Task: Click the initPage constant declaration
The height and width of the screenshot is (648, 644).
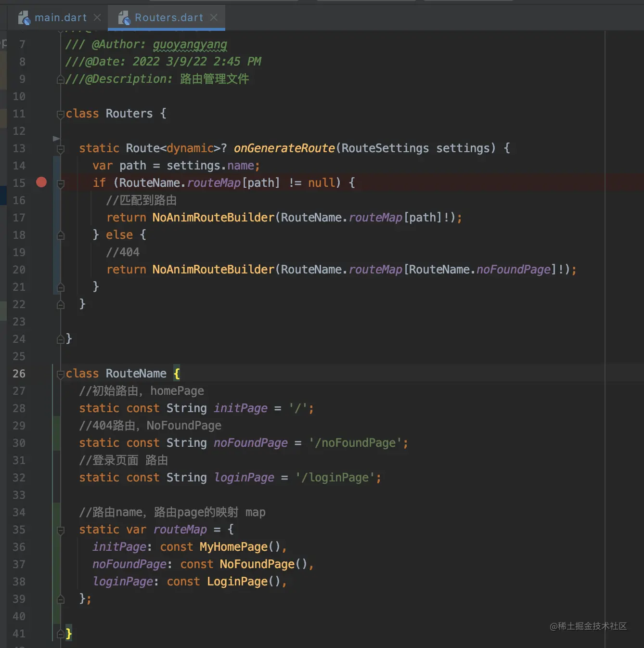Action: [x=241, y=408]
